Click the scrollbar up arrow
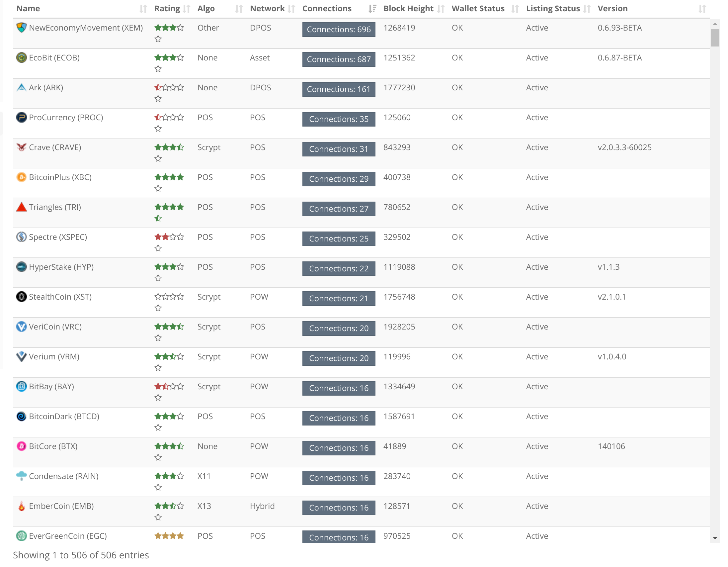The width and height of the screenshot is (728, 567). pos(715,24)
